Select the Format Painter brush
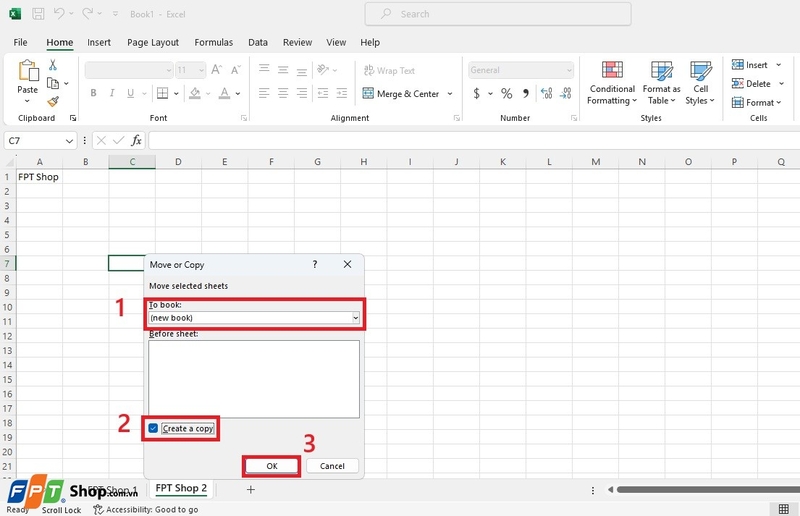The width and height of the screenshot is (800, 516). (53, 101)
